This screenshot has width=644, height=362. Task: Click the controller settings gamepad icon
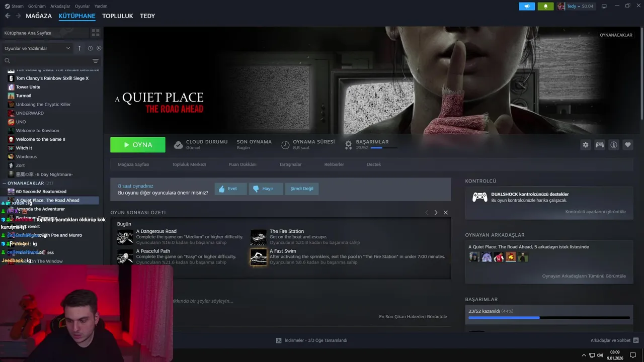(x=600, y=145)
